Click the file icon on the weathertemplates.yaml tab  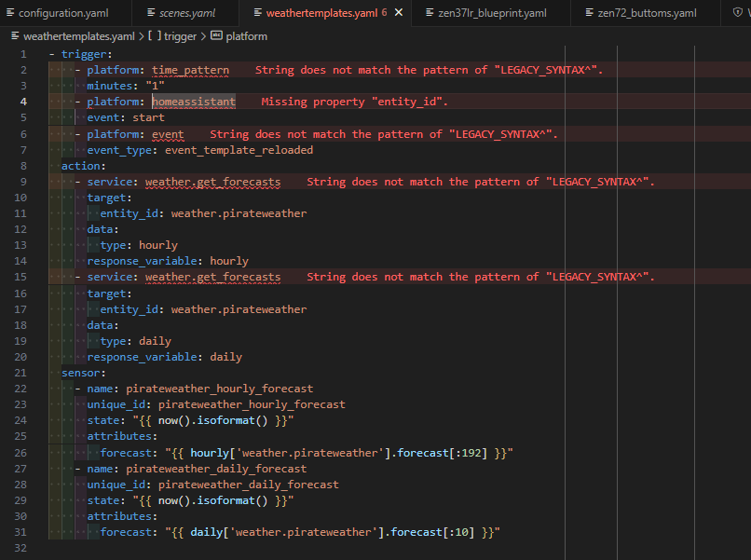click(x=258, y=13)
